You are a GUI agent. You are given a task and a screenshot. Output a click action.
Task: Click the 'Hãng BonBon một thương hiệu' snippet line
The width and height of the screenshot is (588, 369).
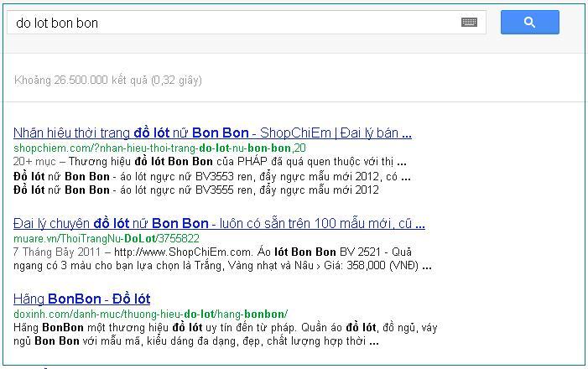pos(225,328)
